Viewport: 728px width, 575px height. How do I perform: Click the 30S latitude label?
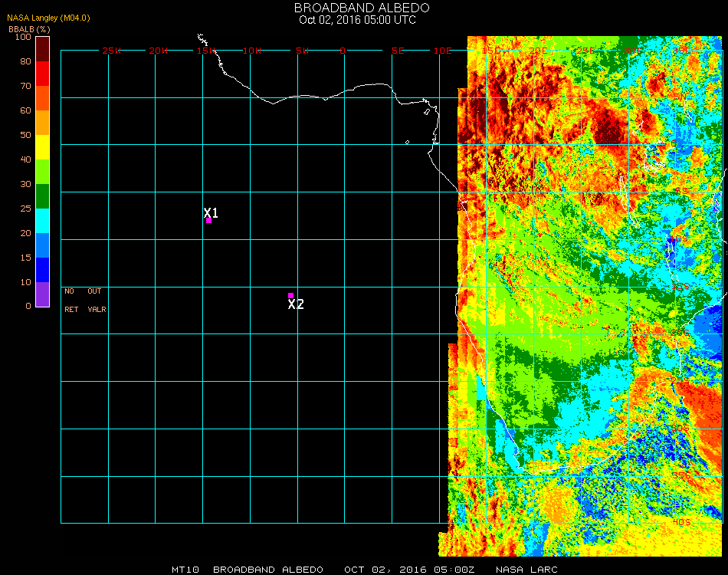tap(680, 428)
